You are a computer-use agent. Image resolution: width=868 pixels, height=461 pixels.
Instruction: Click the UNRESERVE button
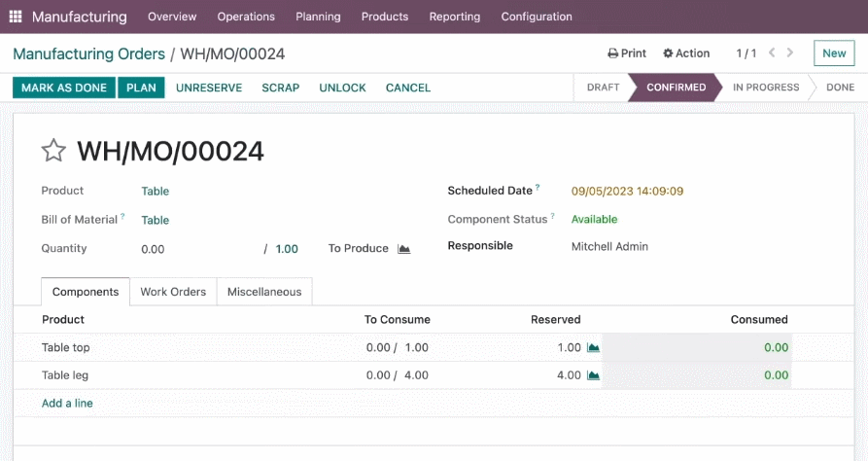209,88
